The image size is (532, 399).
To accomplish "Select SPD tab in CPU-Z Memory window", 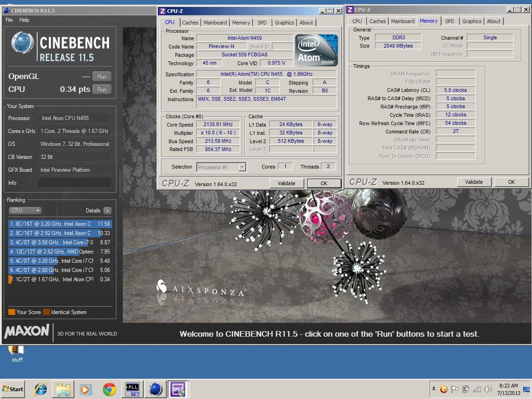I will (449, 21).
